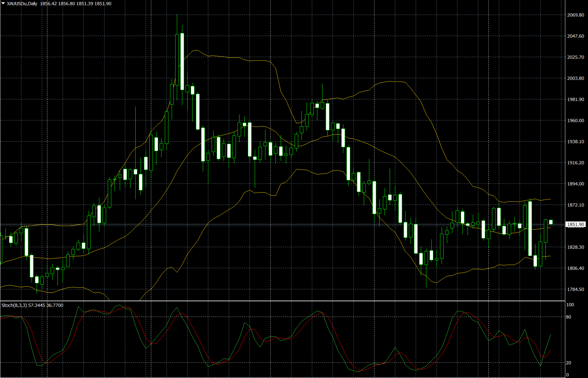588x378 pixels.
Task: Click the 20 level on Stochastic scale
Action: 569,363
